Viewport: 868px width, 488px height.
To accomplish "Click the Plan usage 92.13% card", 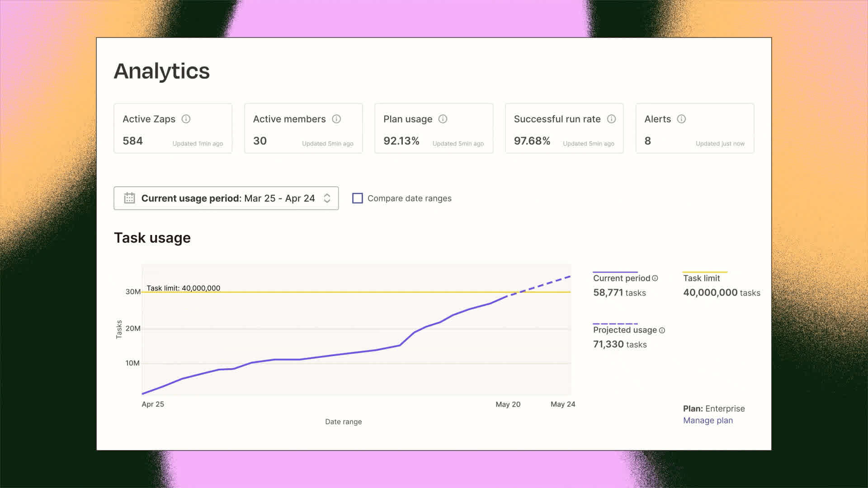I will [x=434, y=129].
